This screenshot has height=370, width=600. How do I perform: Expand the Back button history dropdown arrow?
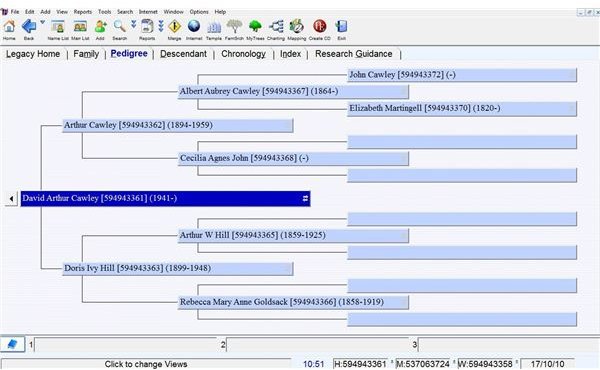pyautogui.click(x=42, y=23)
